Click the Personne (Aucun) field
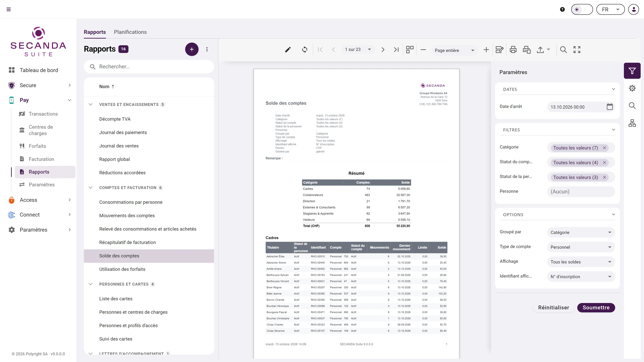 click(x=581, y=192)
